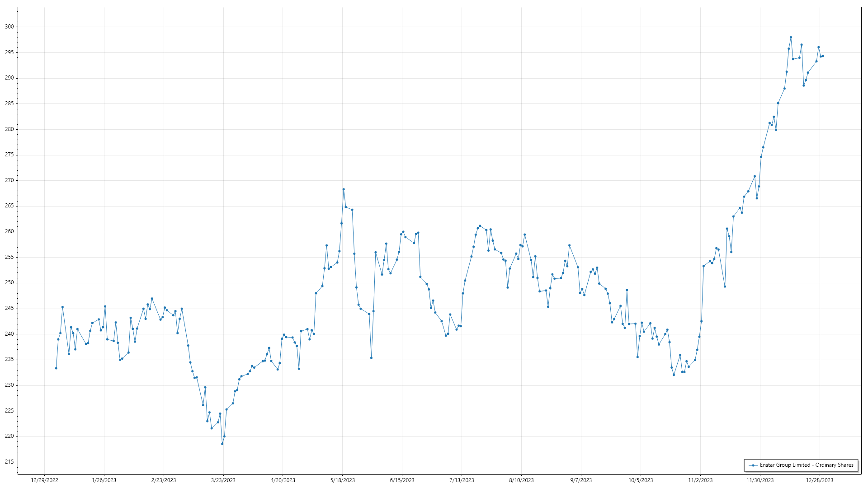Click the 11/30/2023 x-axis date label
Image resolution: width=868 pixels, height=488 pixels.
759,480
